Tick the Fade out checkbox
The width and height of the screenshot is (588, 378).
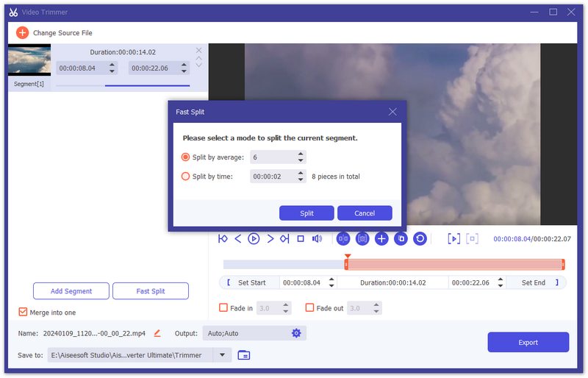click(x=309, y=308)
